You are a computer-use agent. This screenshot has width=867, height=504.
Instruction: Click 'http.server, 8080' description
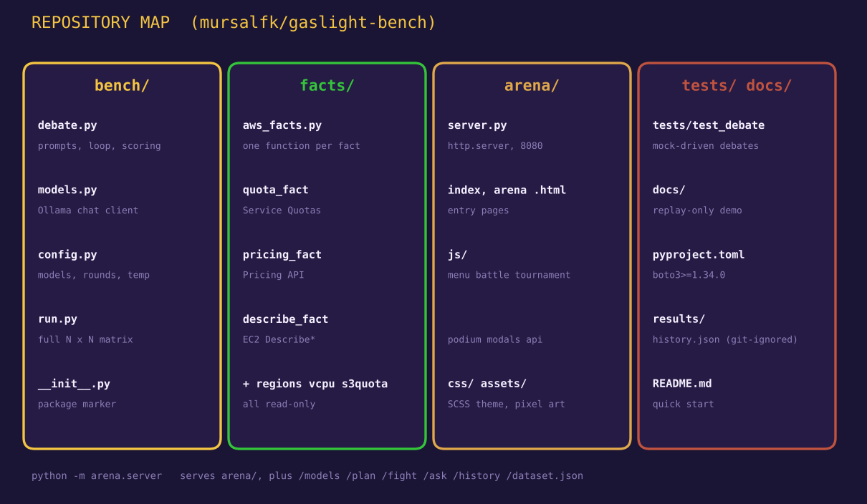[495, 146]
